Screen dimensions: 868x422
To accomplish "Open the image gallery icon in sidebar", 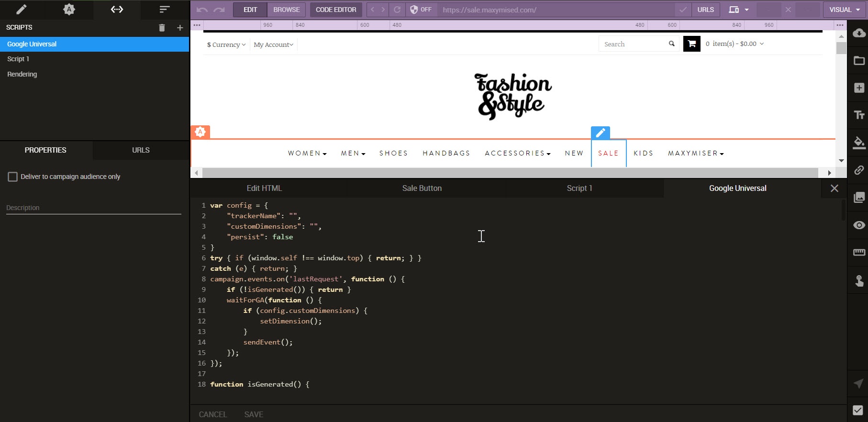I will (x=859, y=197).
